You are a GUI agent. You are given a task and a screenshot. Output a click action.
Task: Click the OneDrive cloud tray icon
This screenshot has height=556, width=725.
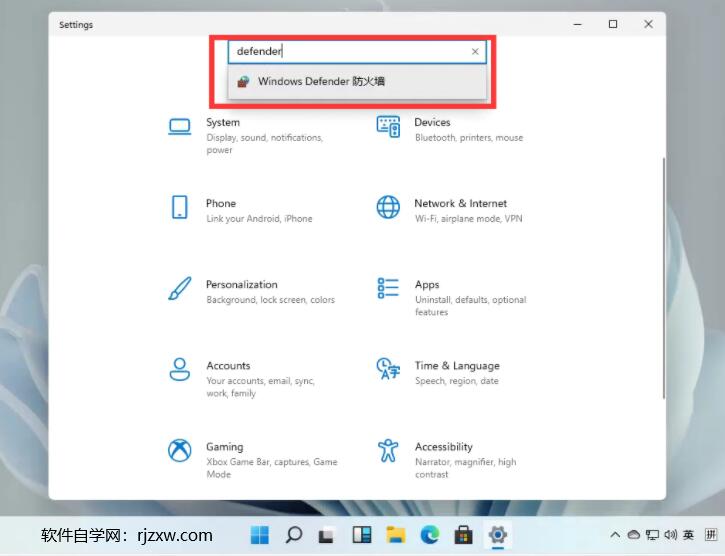click(634, 535)
